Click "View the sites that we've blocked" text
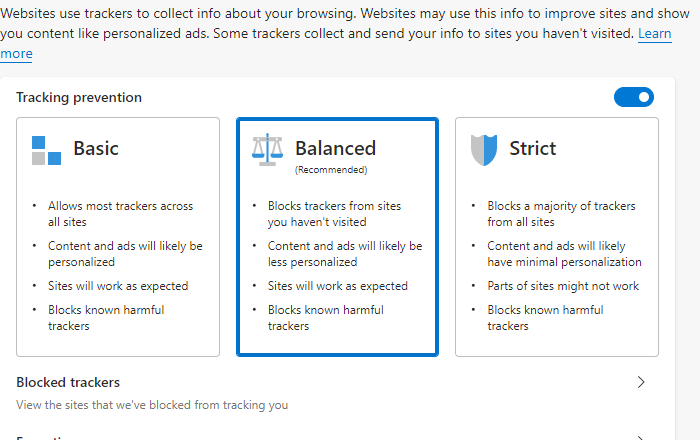700x440 pixels. tap(152, 405)
